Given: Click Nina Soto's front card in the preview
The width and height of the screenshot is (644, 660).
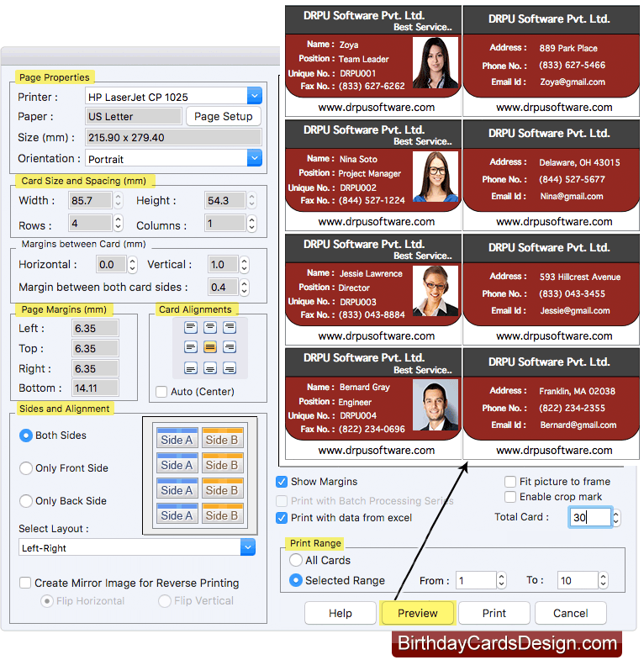Looking at the screenshot, I should [x=373, y=175].
